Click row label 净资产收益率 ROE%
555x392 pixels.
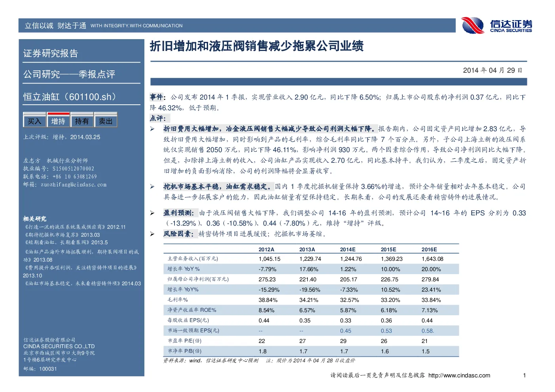click(x=192, y=310)
